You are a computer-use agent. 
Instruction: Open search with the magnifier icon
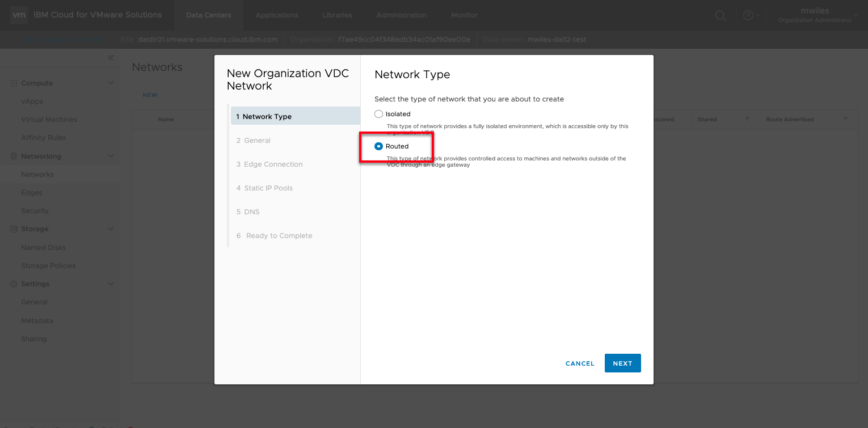click(720, 16)
